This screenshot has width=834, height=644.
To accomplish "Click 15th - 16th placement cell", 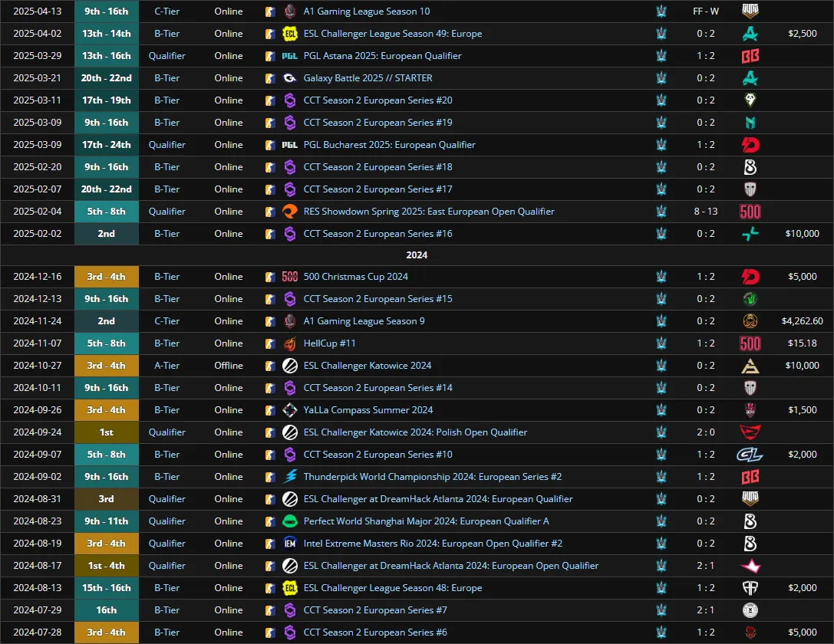I will pyautogui.click(x=107, y=588).
